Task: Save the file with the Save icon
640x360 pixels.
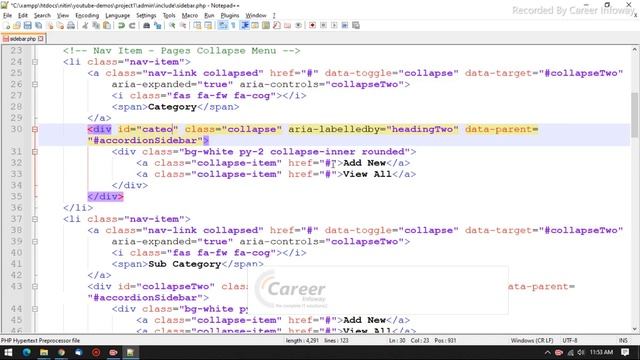Action: click(x=27, y=25)
